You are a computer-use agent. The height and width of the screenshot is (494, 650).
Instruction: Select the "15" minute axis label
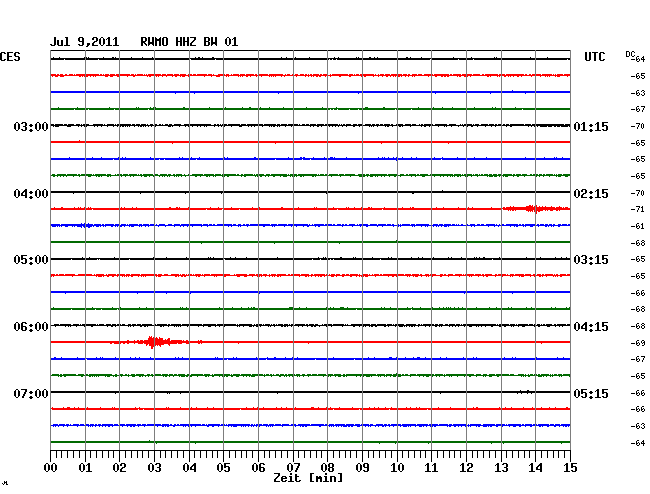click(570, 468)
